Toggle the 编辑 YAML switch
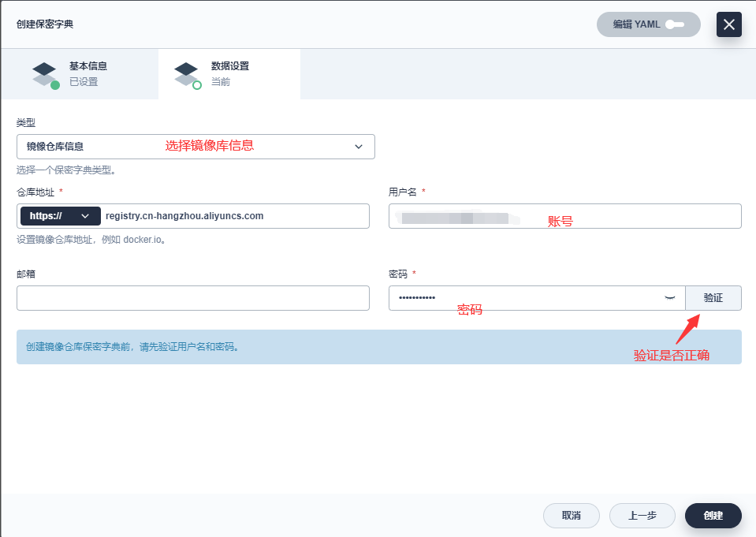 (x=675, y=24)
